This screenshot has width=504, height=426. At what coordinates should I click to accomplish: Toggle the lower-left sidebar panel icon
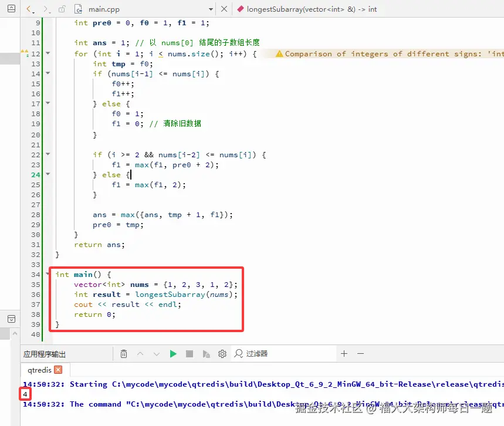[x=11, y=319]
